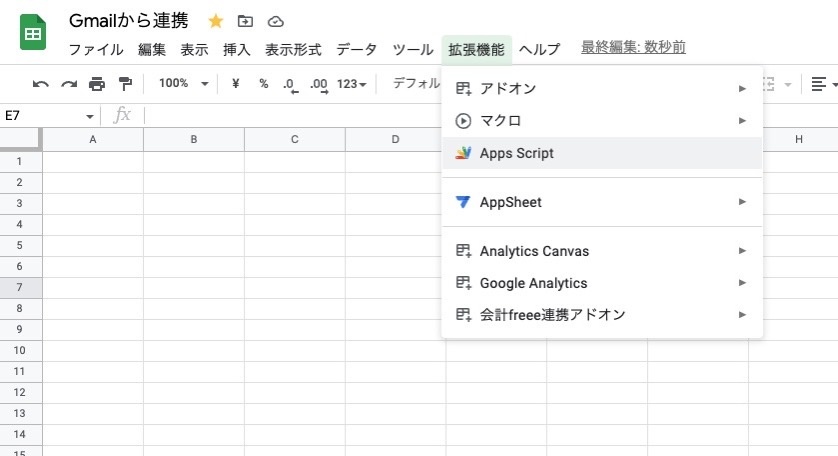Viewport: 838px width, 456px height.
Task: Open the 表示 menu
Action: point(194,50)
